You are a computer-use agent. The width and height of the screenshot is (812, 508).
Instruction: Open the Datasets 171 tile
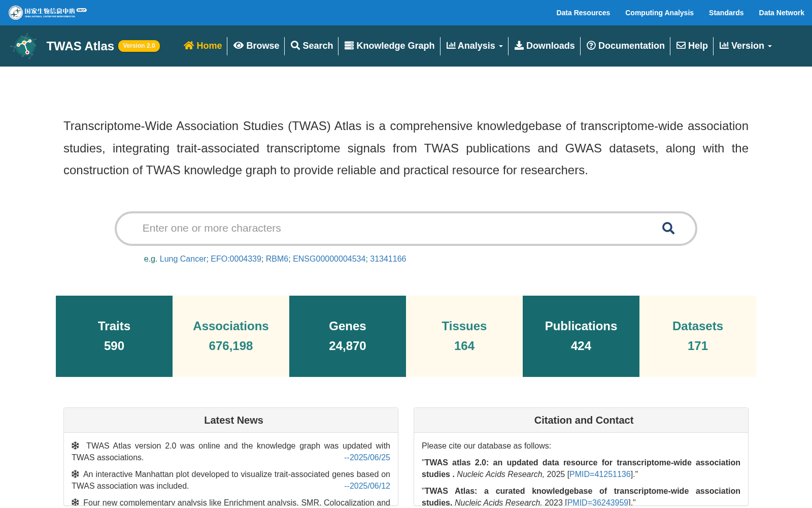(x=698, y=336)
